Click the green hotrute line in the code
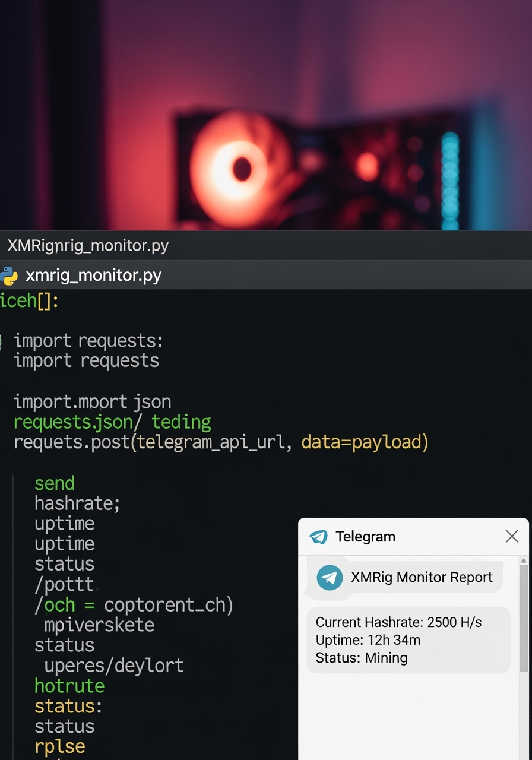 (69, 686)
